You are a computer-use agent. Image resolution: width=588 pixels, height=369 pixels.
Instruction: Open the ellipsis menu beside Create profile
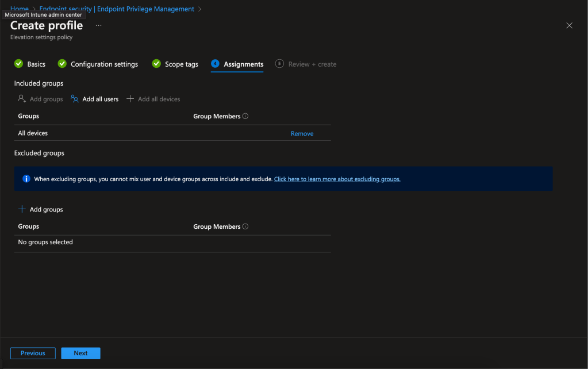point(98,26)
